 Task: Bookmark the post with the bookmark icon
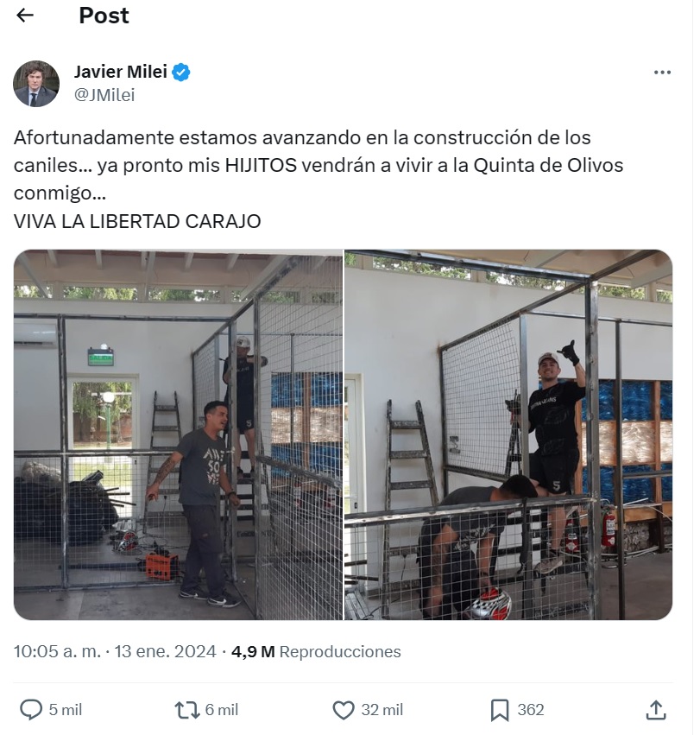click(x=500, y=710)
